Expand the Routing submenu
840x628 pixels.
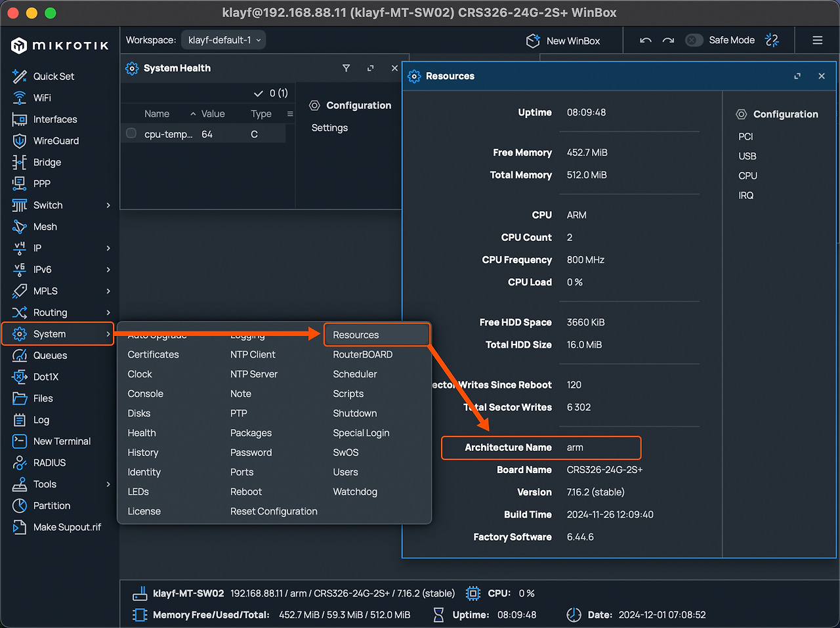tap(108, 312)
